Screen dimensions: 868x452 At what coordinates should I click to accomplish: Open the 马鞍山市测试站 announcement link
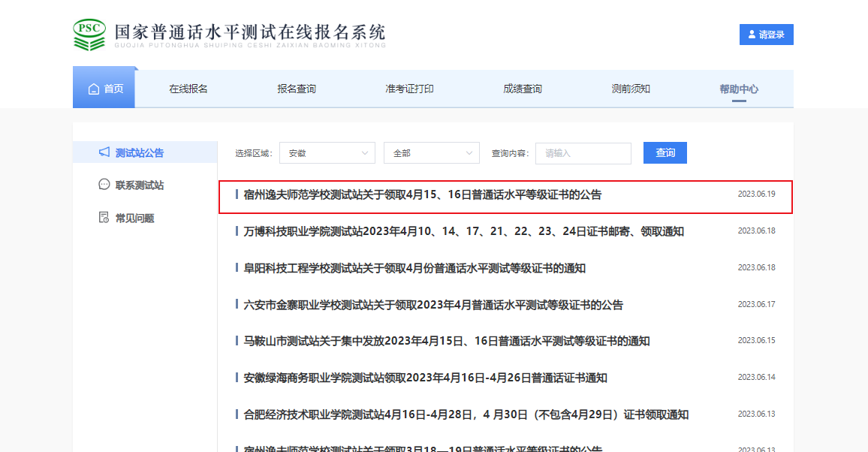447,341
